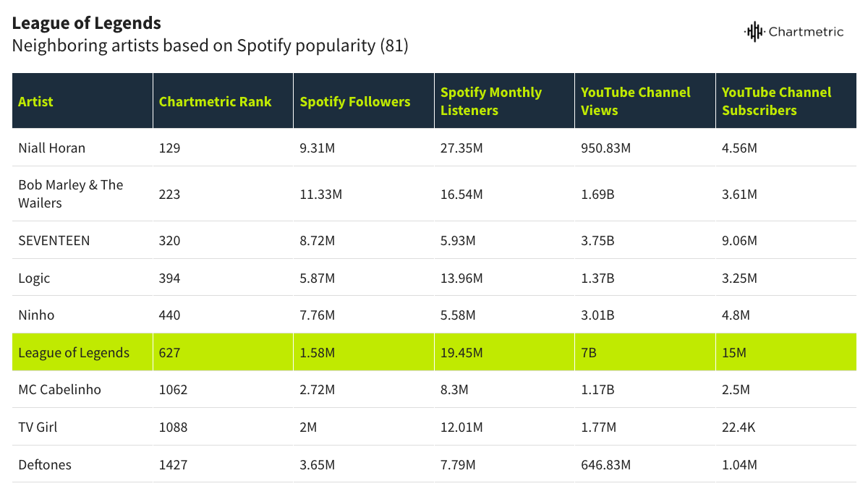Select League of Legends rank 627 cell
This screenshot has width=868, height=494.
point(170,353)
